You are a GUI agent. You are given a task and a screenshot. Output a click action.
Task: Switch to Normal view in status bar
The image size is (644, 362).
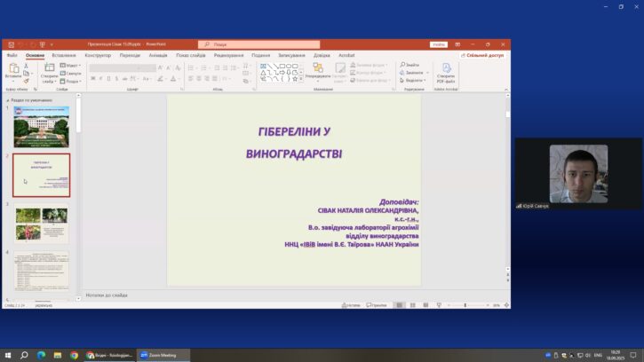coord(400,304)
